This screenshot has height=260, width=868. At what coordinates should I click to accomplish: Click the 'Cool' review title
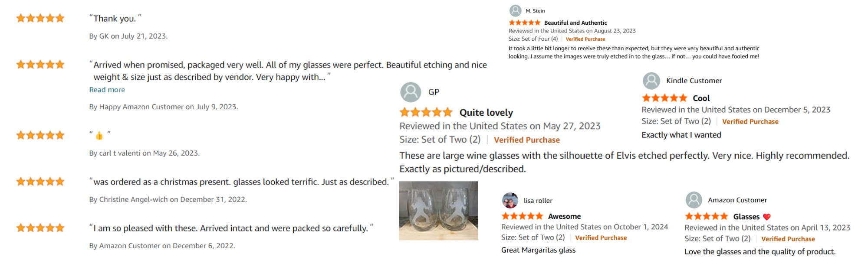[701, 98]
